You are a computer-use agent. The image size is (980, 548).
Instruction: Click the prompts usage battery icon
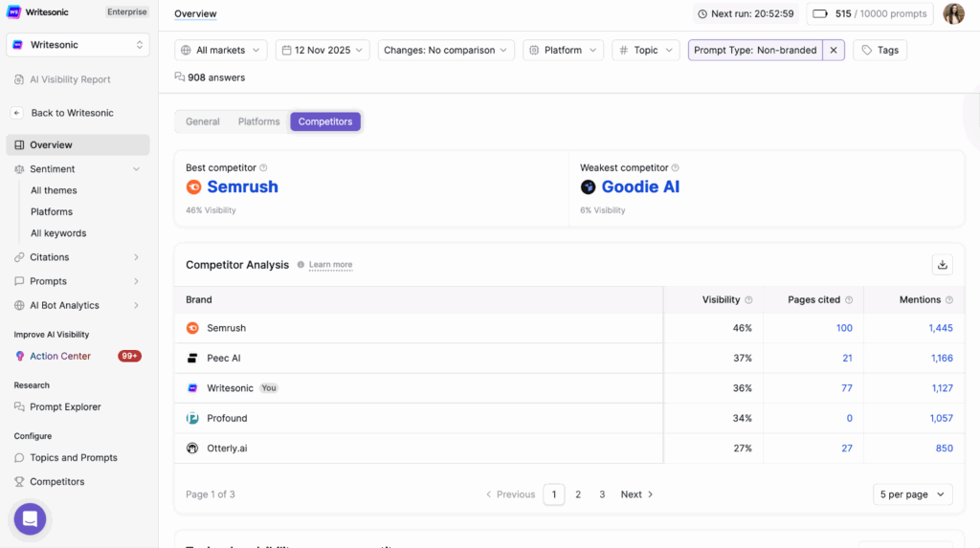point(820,13)
